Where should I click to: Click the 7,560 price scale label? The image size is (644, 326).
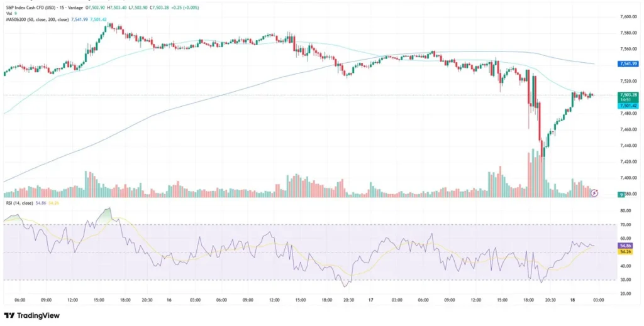click(x=628, y=49)
